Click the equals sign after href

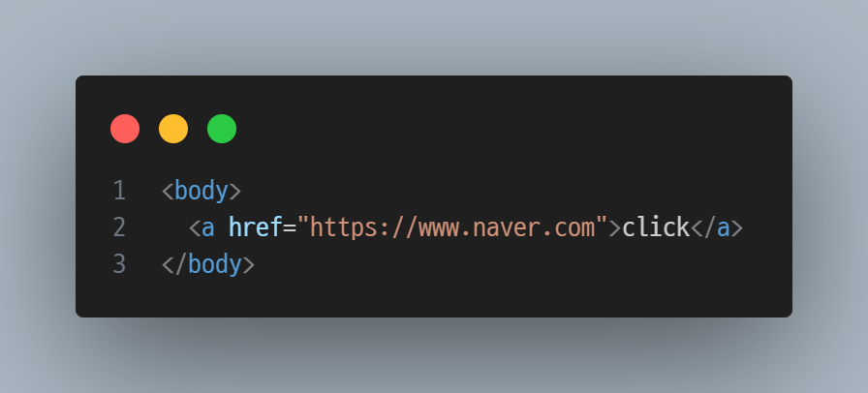pos(290,228)
